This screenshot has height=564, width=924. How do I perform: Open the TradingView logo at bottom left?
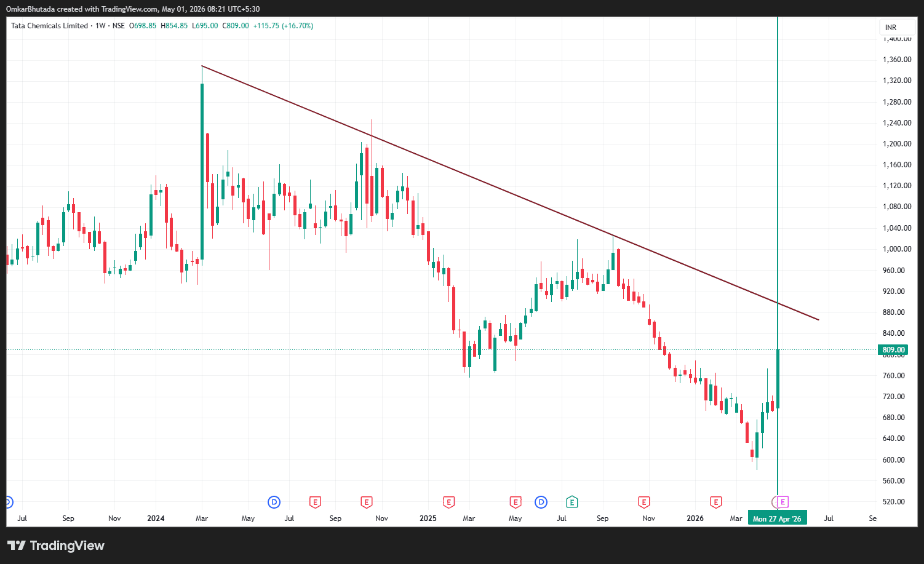56,546
